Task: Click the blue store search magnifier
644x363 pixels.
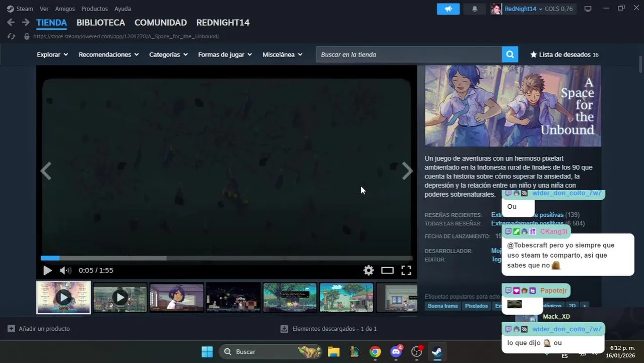Action: pyautogui.click(x=509, y=54)
